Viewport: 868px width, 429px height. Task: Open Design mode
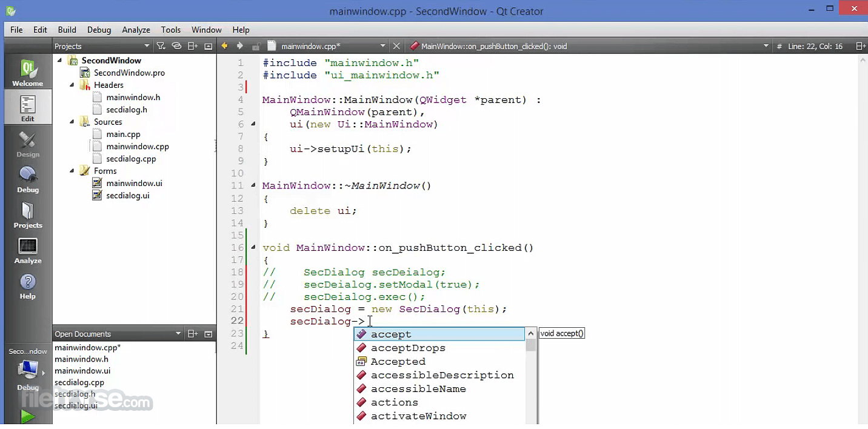[x=27, y=144]
